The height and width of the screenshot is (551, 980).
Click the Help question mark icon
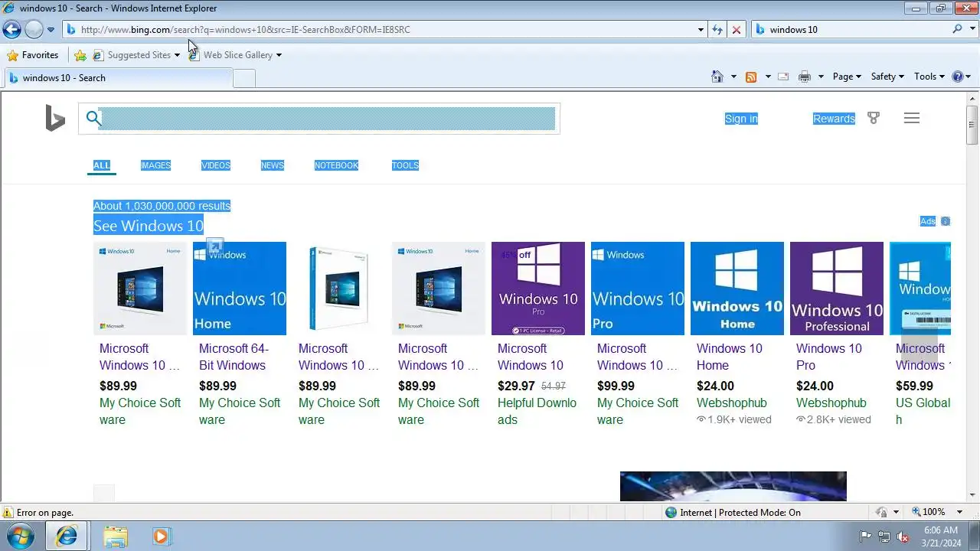pos(958,77)
